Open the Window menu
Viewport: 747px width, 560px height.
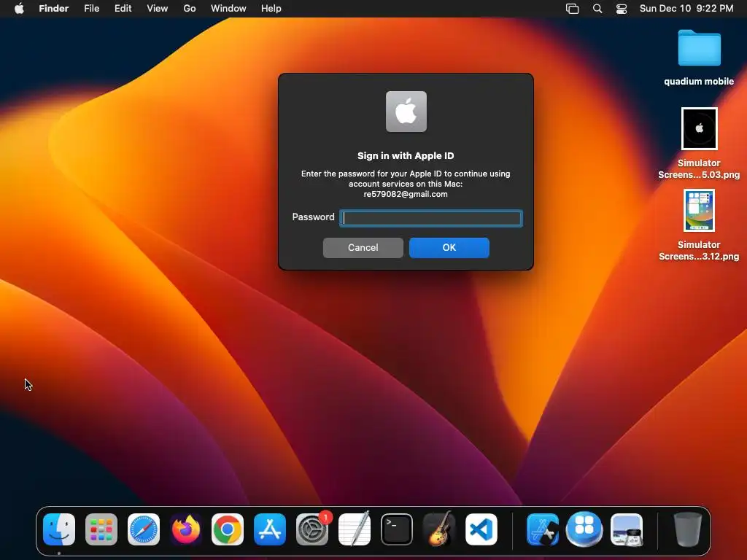[x=228, y=9]
